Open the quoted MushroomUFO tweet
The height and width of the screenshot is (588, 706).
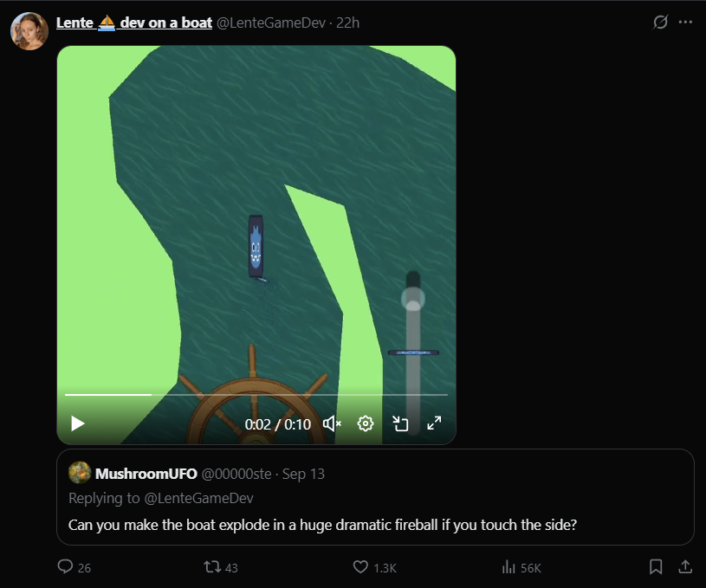pos(375,497)
